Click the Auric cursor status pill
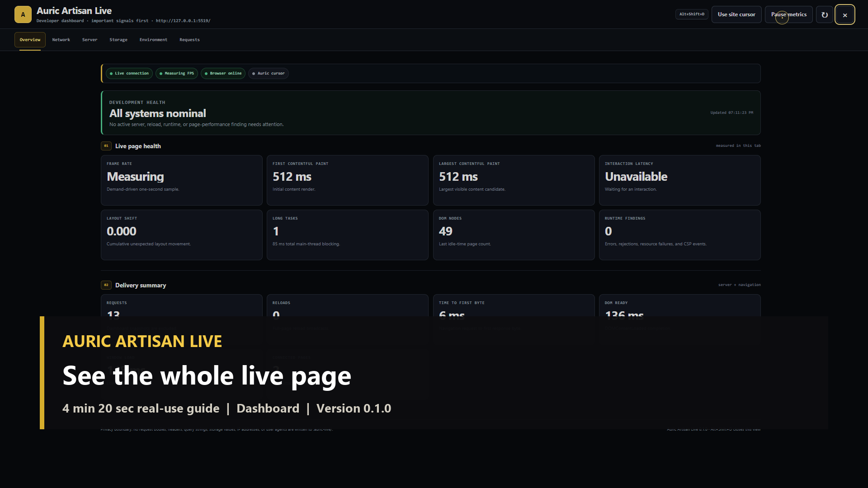 coord(269,73)
